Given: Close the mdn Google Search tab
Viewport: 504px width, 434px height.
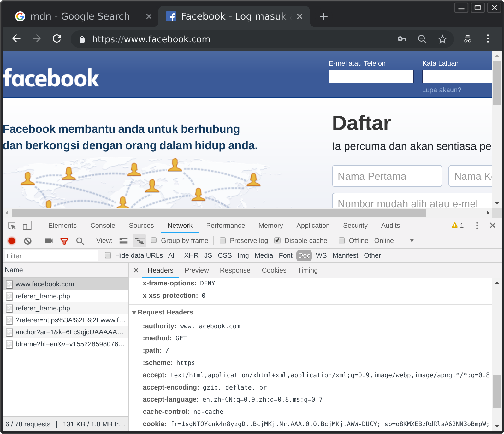Looking at the screenshot, I should [x=149, y=16].
